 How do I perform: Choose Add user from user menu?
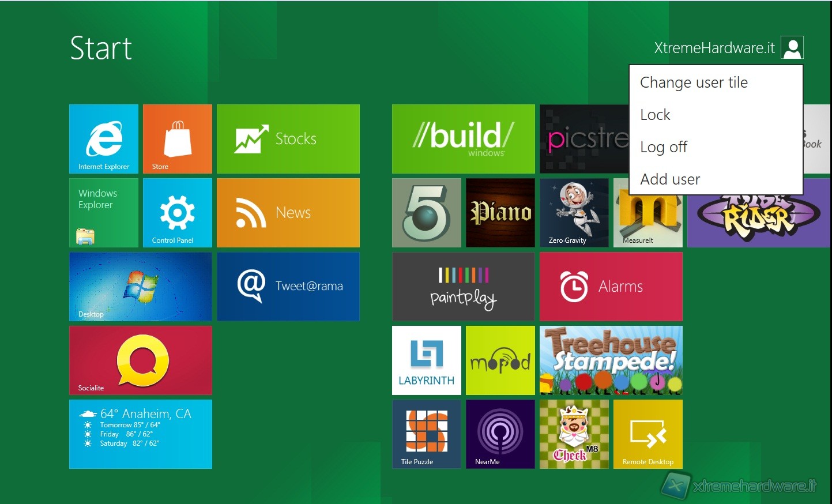(670, 179)
